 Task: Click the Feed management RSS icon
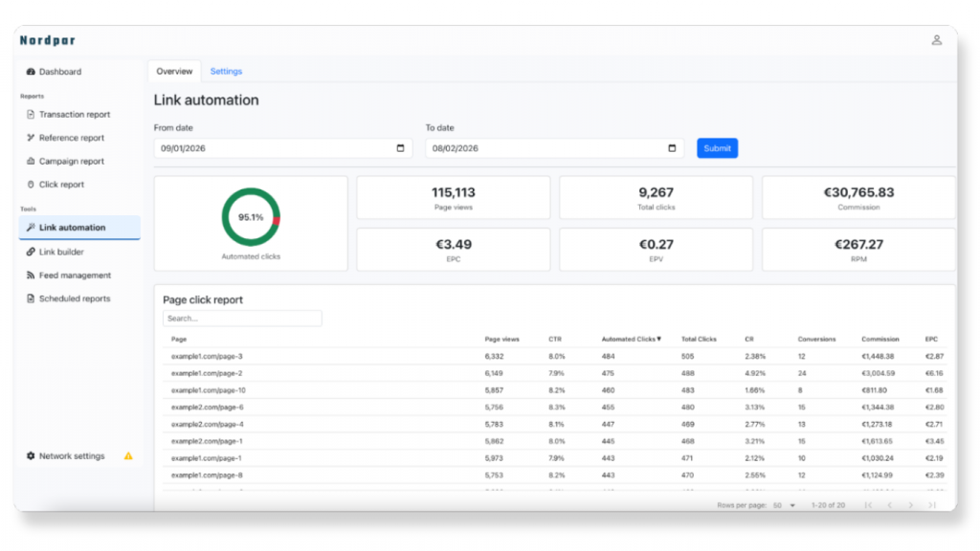pyautogui.click(x=31, y=275)
